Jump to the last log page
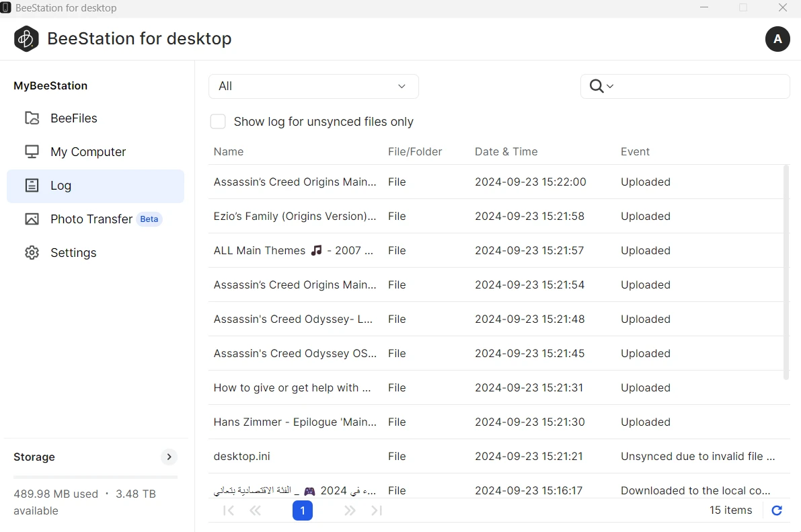Screen dimensions: 801x532 point(377,510)
